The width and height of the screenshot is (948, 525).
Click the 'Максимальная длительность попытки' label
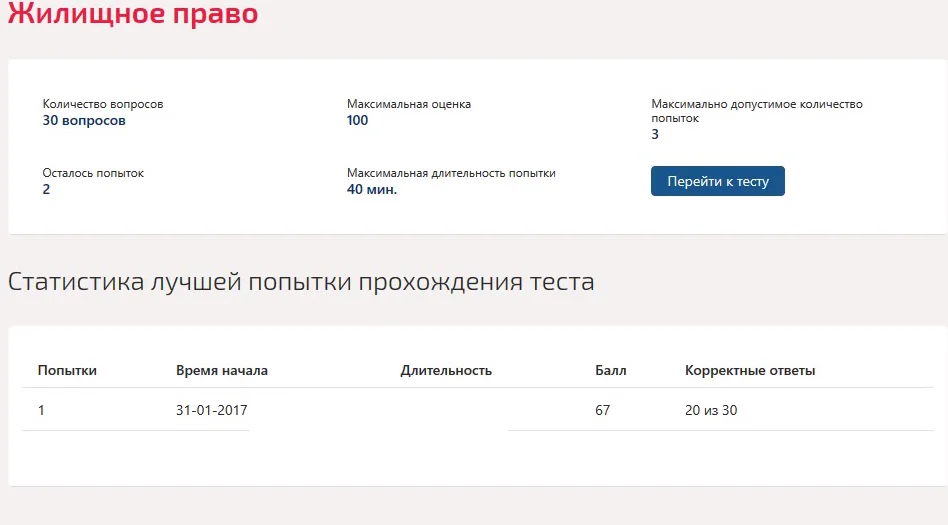point(451,173)
